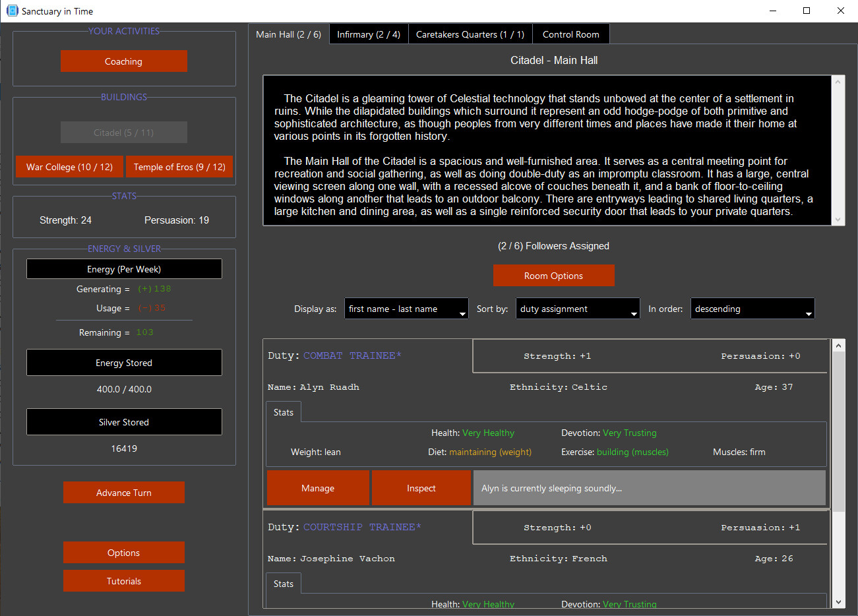
Task: Expand the Display as name format dropdown
Action: [406, 309]
